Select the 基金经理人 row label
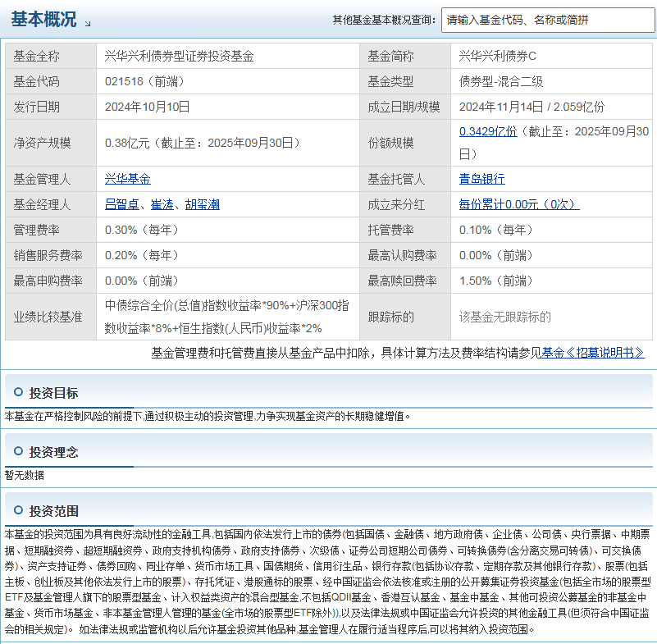This screenshot has height=644, width=657. point(43,204)
